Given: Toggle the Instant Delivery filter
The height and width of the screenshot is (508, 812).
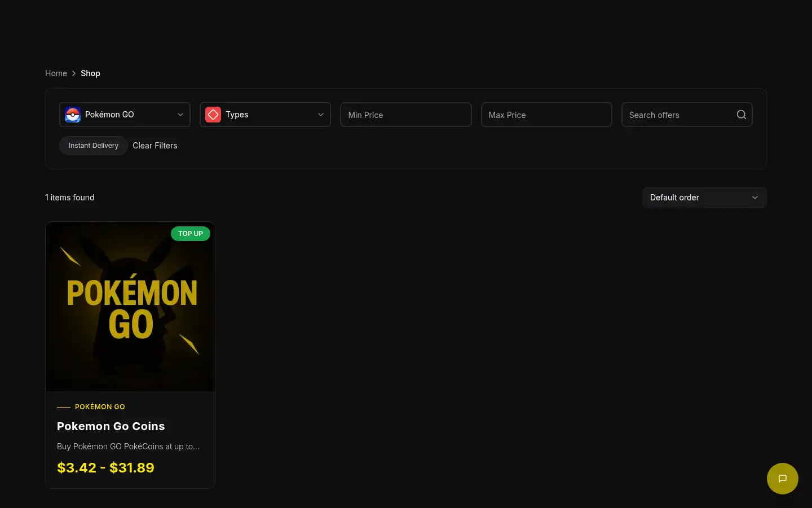Looking at the screenshot, I should (94, 146).
